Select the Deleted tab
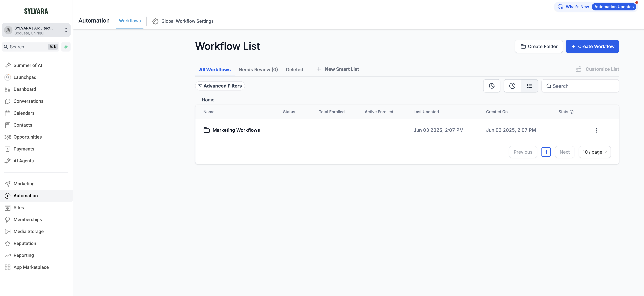Viewport: 644px width, 296px height. pyautogui.click(x=294, y=70)
